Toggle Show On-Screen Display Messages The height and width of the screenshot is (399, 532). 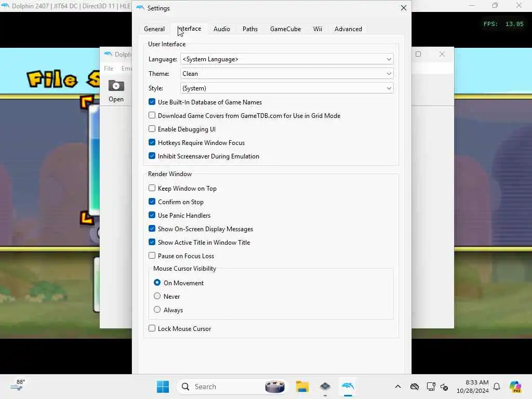201,229
